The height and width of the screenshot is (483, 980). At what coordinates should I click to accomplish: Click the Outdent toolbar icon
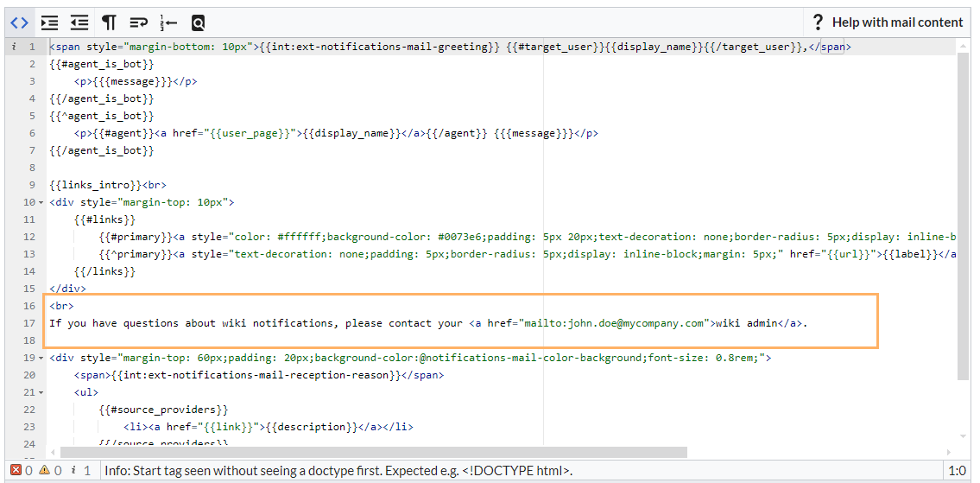[79, 23]
